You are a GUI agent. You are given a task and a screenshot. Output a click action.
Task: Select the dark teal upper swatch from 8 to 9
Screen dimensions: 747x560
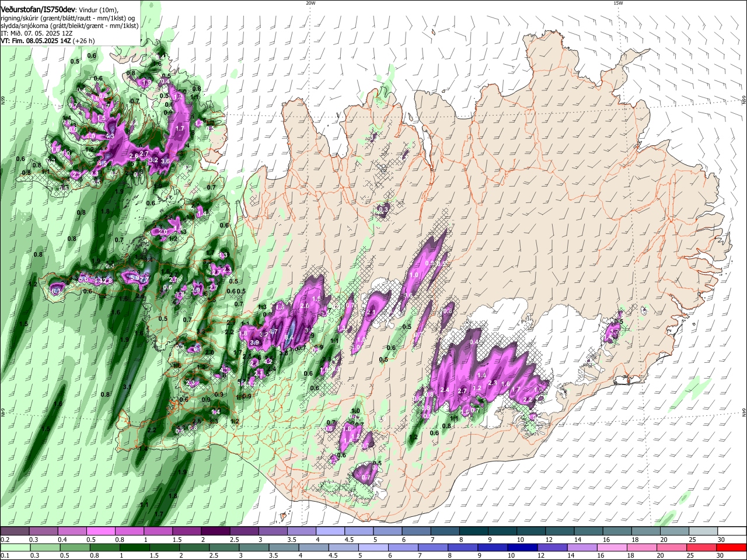click(473, 531)
